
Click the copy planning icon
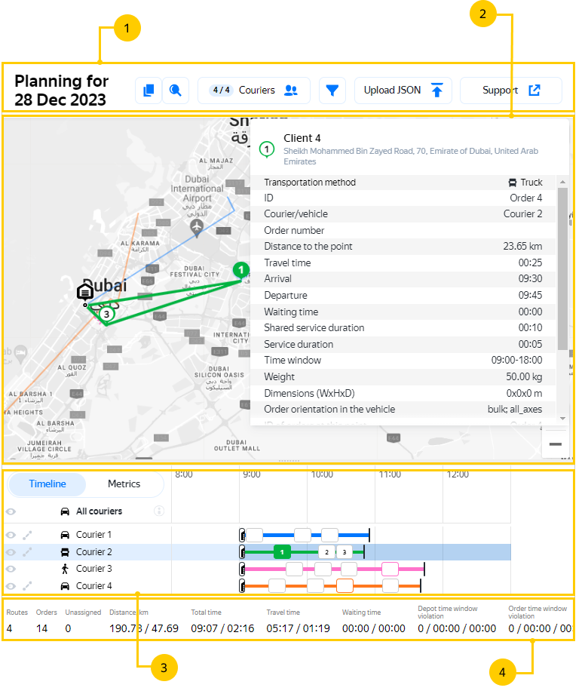tap(149, 91)
